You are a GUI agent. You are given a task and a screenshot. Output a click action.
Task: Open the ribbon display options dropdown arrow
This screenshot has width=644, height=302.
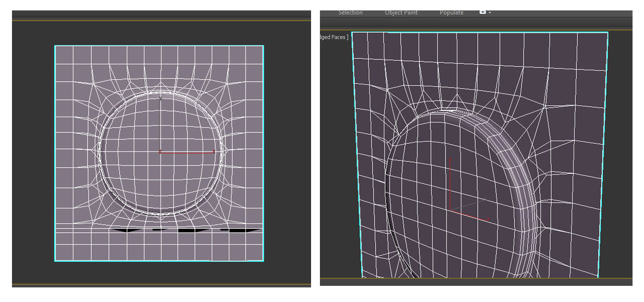pos(490,12)
